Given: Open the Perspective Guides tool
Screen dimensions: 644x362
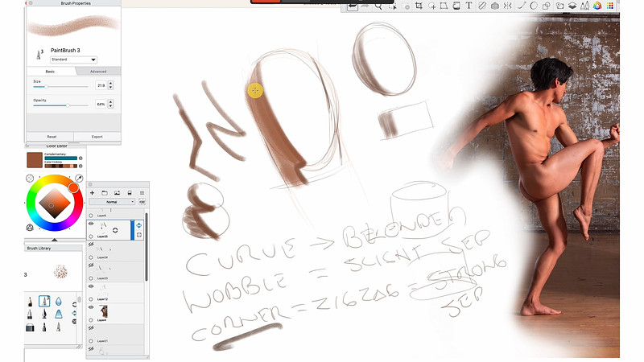Looking at the screenshot, I should [x=495, y=6].
